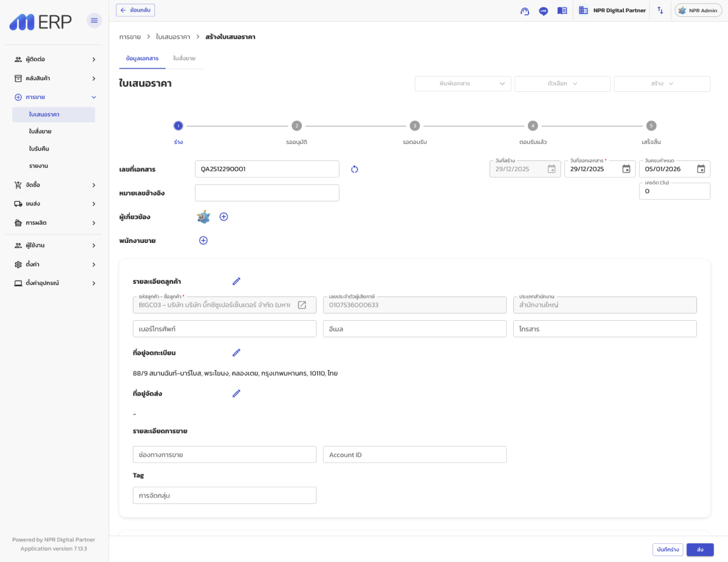Edit customer details with pencil icon
728x562 pixels.
click(x=236, y=282)
